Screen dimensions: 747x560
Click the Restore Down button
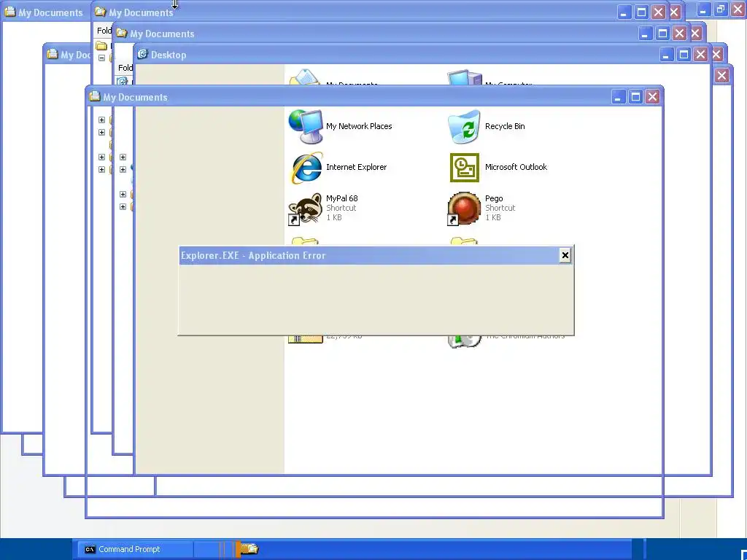pyautogui.click(x=720, y=9)
